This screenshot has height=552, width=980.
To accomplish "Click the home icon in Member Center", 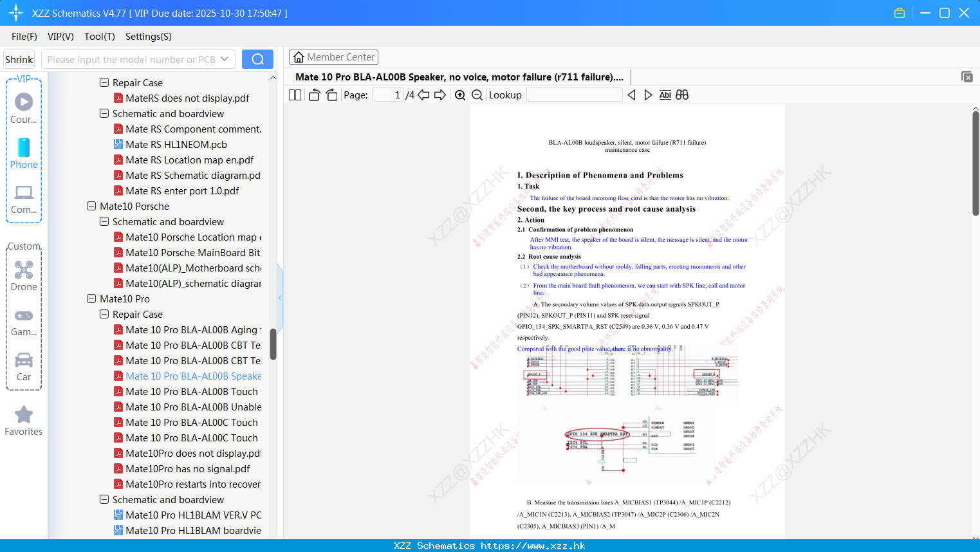I will pyautogui.click(x=299, y=57).
